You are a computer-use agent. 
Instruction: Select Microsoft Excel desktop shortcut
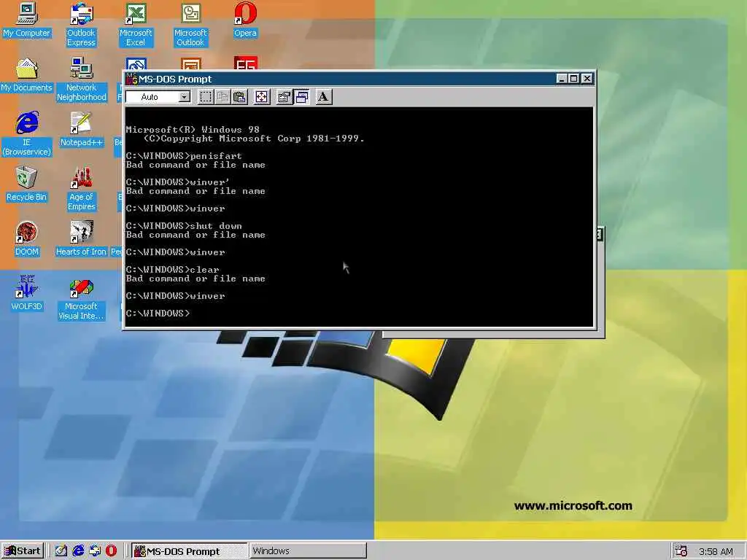click(136, 25)
